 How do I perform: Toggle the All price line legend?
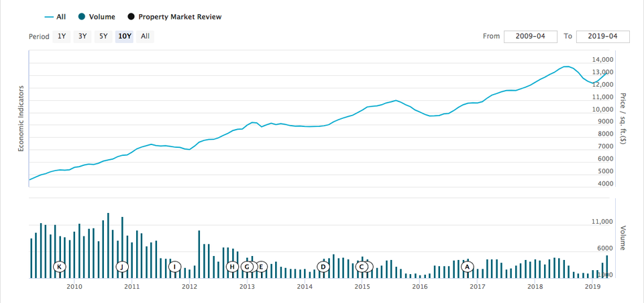tap(55, 17)
